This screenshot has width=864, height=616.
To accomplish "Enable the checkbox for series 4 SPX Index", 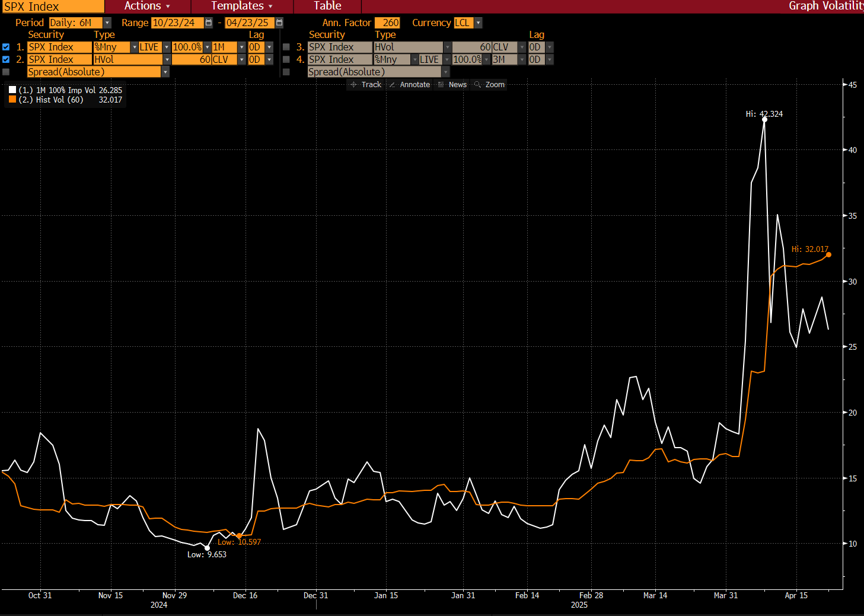I will click(x=286, y=59).
